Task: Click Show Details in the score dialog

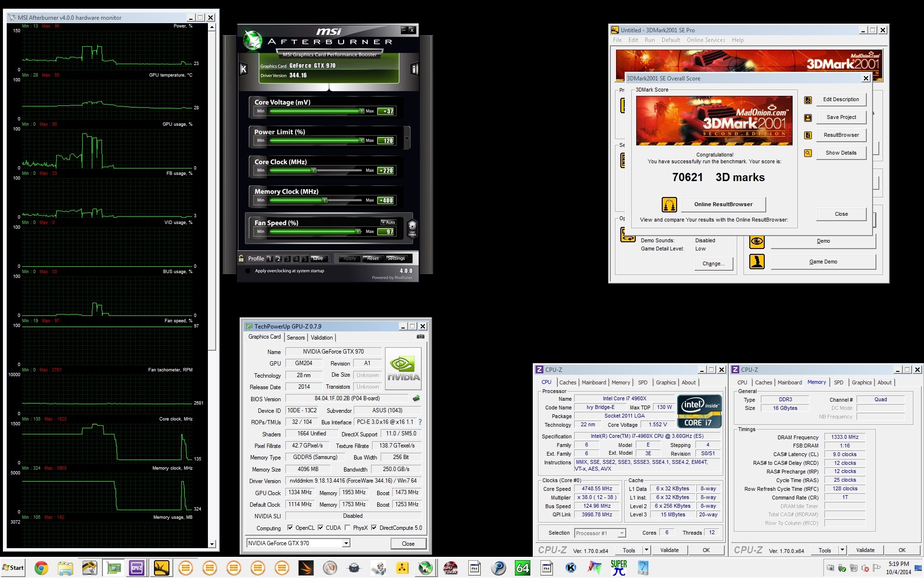Action: 841,153
